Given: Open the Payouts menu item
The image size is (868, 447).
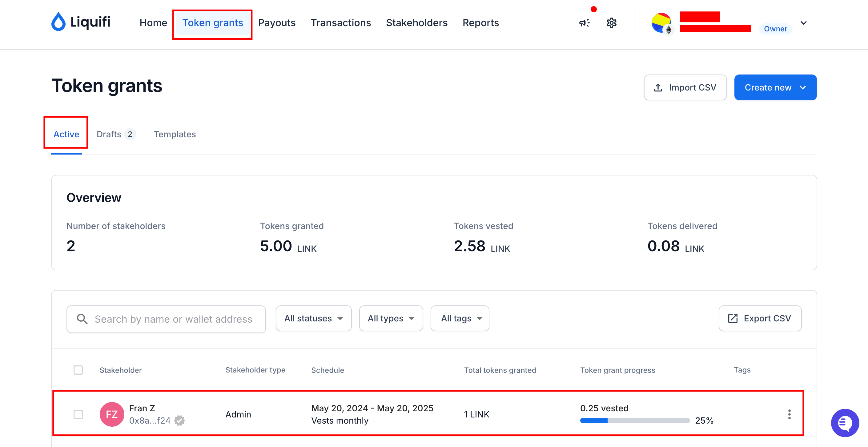Looking at the screenshot, I should [x=277, y=22].
